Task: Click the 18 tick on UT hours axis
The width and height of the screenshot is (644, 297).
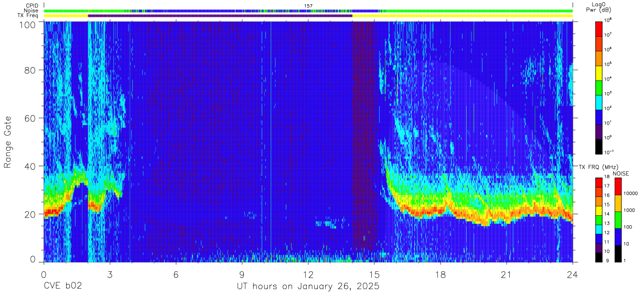Action: coord(441,274)
